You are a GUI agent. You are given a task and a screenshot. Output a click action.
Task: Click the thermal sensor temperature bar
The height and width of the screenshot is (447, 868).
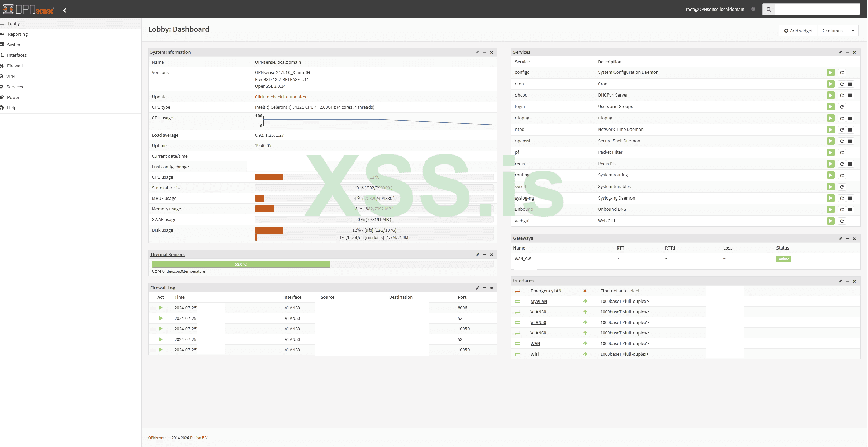[241, 264]
